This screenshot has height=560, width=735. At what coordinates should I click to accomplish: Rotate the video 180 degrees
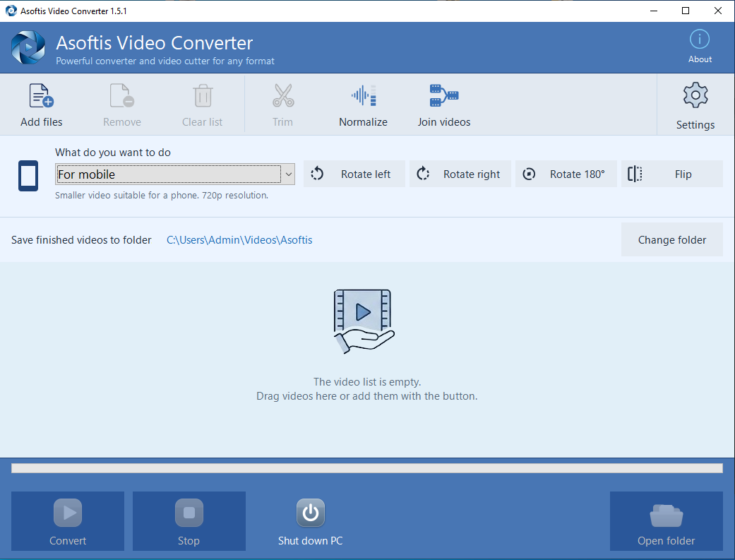pyautogui.click(x=566, y=174)
